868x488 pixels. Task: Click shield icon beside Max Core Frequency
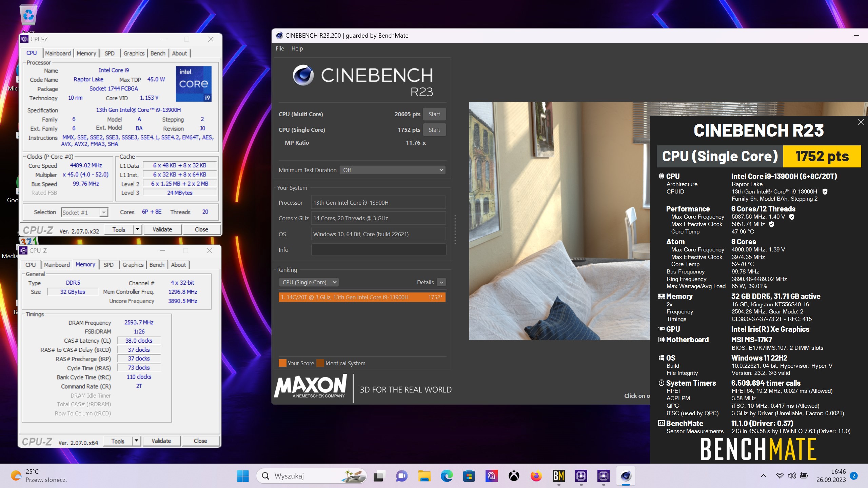[x=792, y=217]
